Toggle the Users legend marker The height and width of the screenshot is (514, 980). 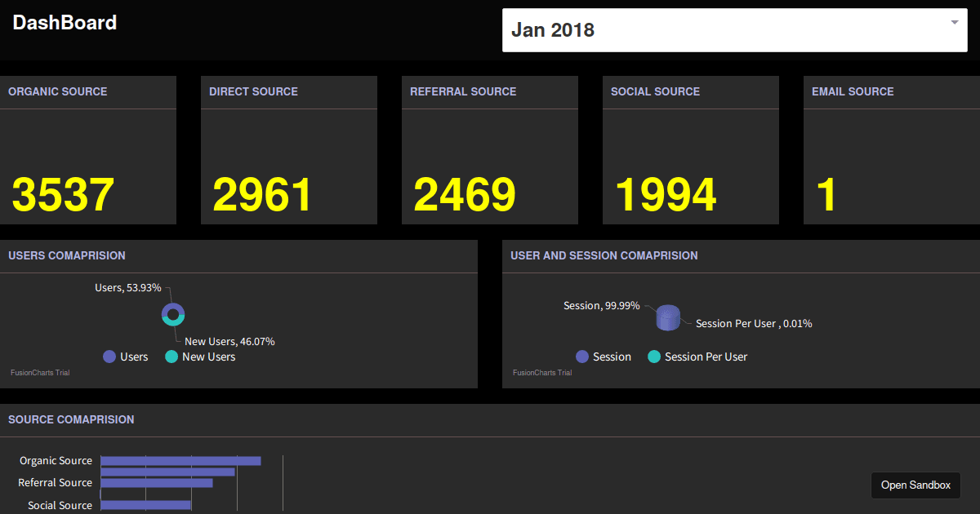pos(109,357)
